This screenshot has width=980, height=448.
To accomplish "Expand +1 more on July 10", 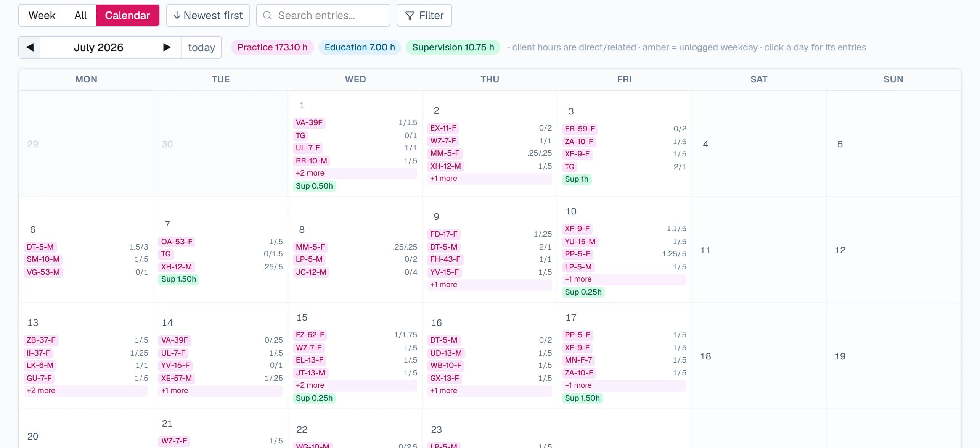I will click(624, 279).
